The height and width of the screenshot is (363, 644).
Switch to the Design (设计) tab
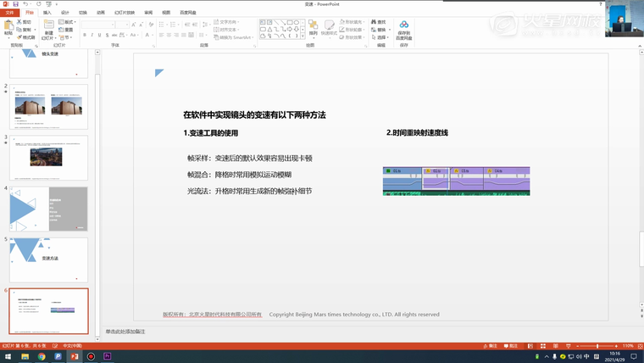point(65,13)
